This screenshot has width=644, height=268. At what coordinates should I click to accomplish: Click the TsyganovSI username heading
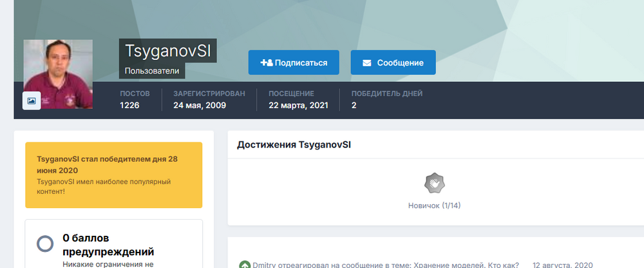pyautogui.click(x=167, y=51)
